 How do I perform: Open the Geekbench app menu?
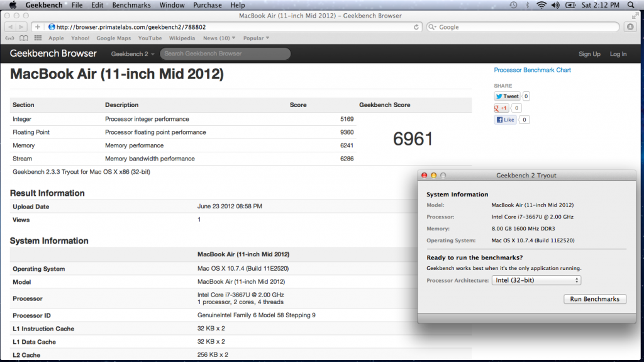tap(44, 5)
